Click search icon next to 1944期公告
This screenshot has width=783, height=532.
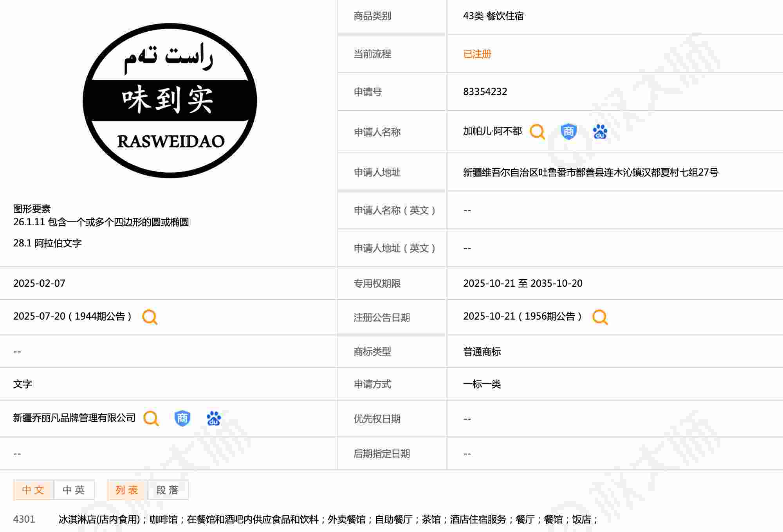pyautogui.click(x=150, y=317)
